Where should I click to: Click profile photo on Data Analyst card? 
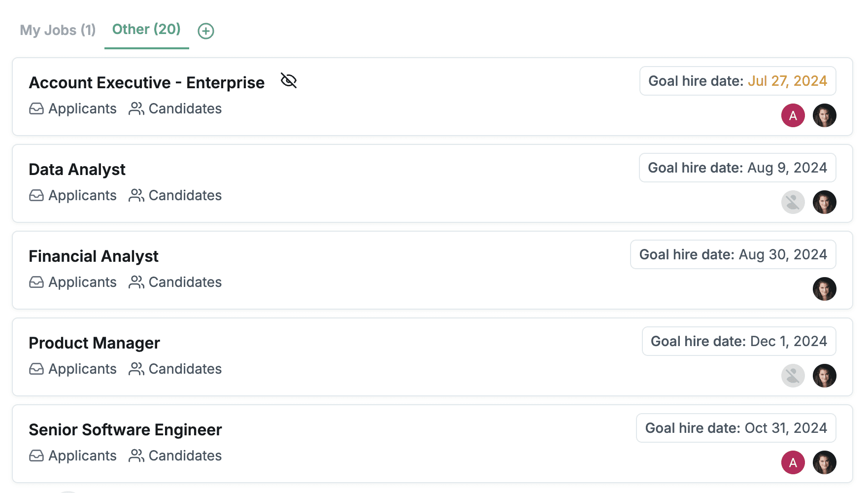(824, 202)
